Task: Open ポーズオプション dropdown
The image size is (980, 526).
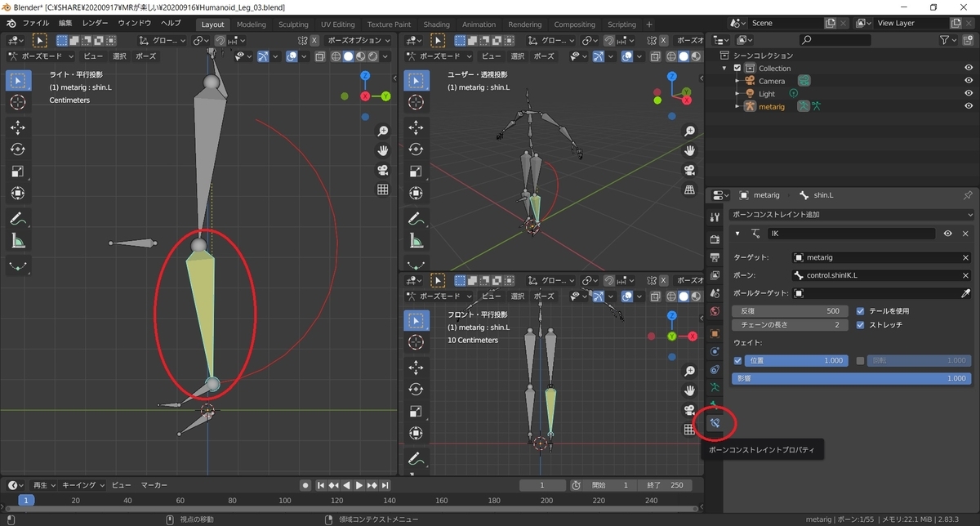Action: click(x=359, y=40)
